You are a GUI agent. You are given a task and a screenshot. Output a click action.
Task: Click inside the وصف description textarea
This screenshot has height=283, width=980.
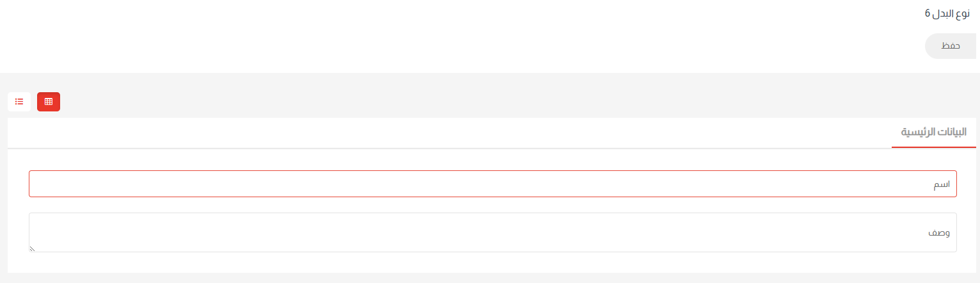[493, 232]
